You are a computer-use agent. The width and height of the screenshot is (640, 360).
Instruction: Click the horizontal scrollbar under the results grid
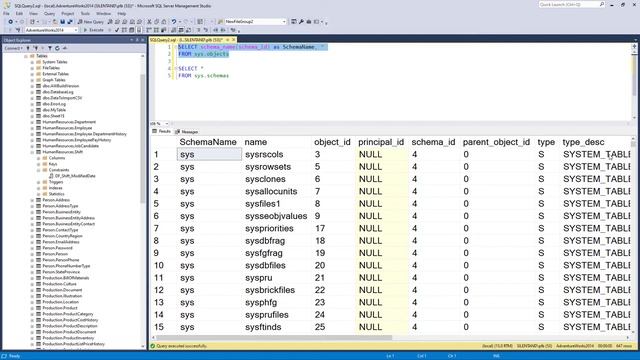(x=273, y=338)
